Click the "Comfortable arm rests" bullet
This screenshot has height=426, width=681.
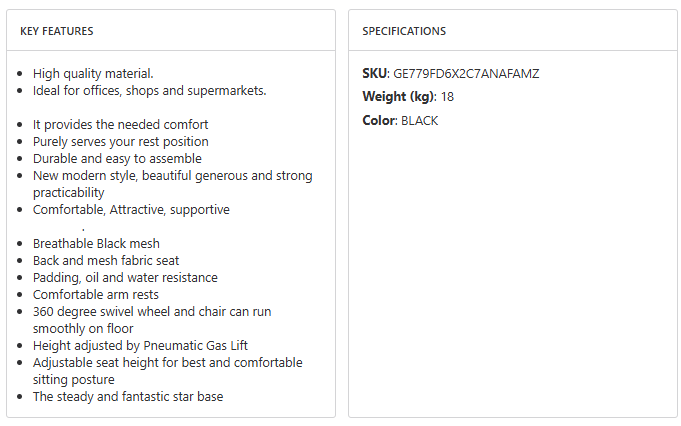[96, 295]
